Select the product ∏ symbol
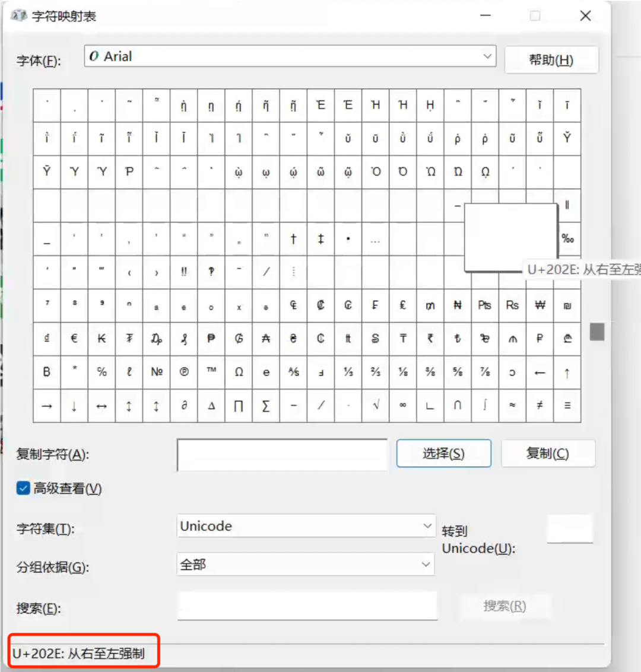The height and width of the screenshot is (672, 641). click(239, 406)
